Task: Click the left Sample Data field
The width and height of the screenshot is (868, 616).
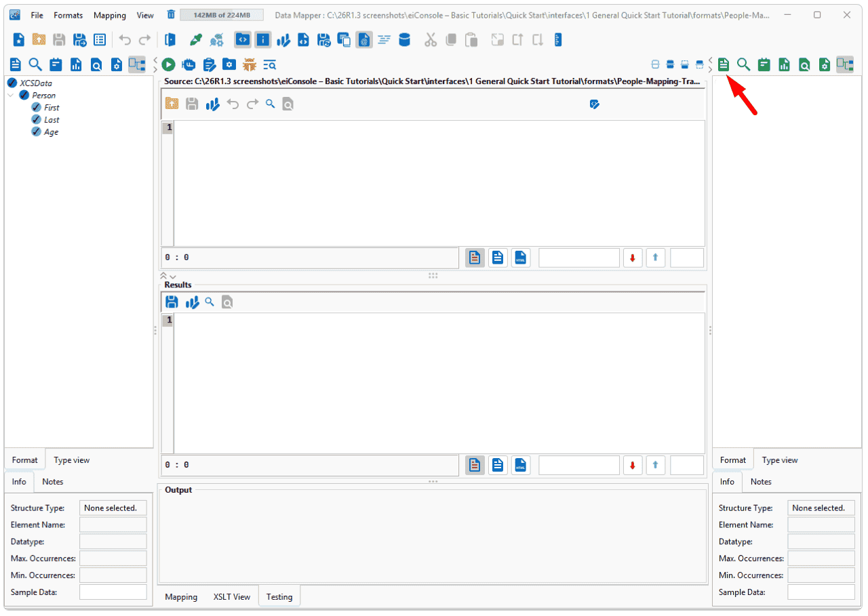Action: (x=113, y=592)
